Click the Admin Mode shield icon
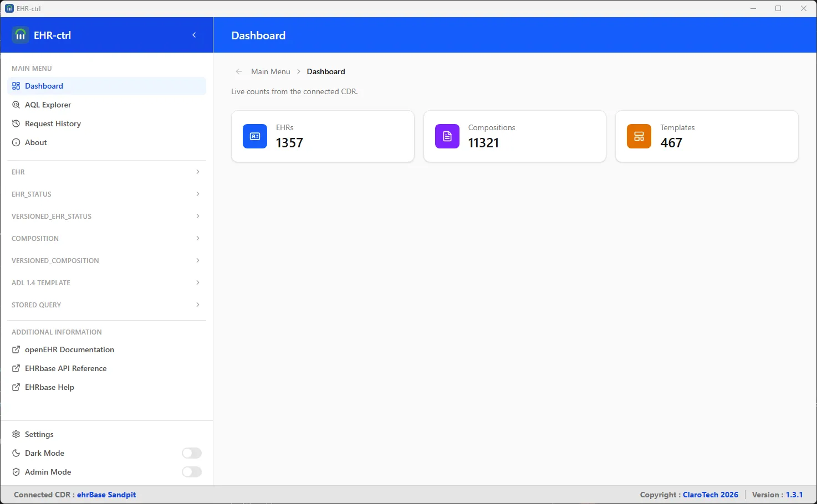 coord(16,472)
